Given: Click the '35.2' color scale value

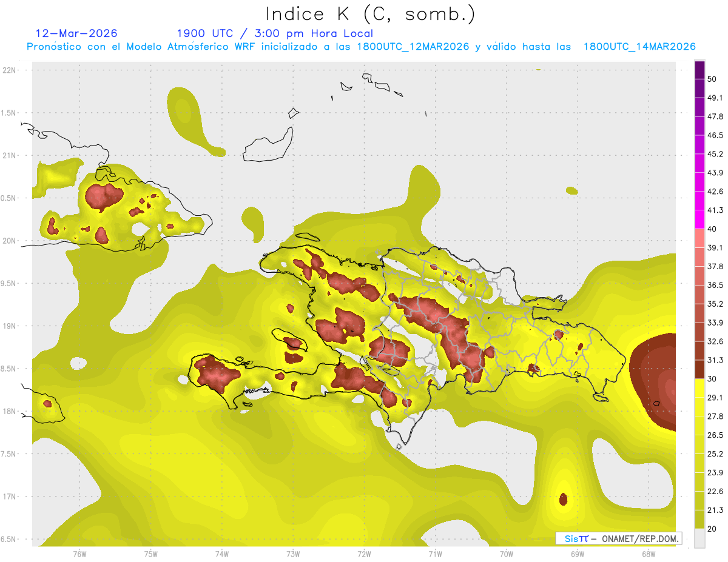Looking at the screenshot, I should pyautogui.click(x=715, y=304).
